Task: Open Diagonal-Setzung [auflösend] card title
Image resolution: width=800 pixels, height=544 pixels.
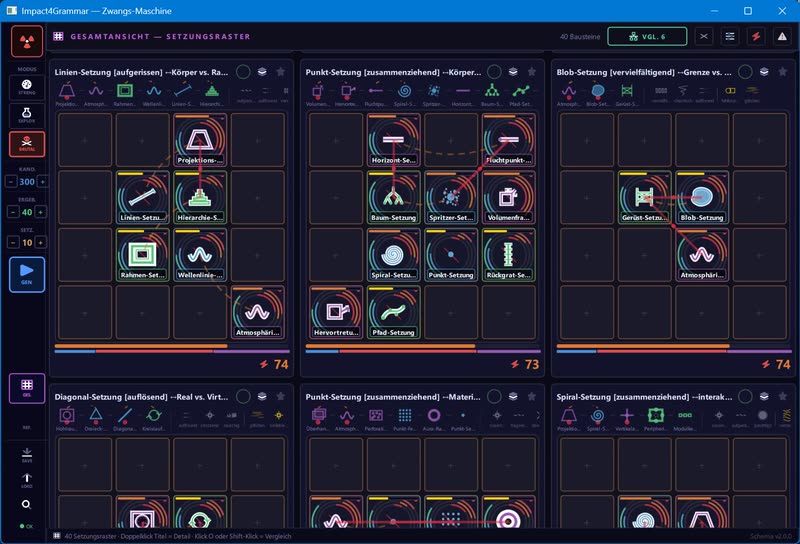Action: (x=141, y=397)
